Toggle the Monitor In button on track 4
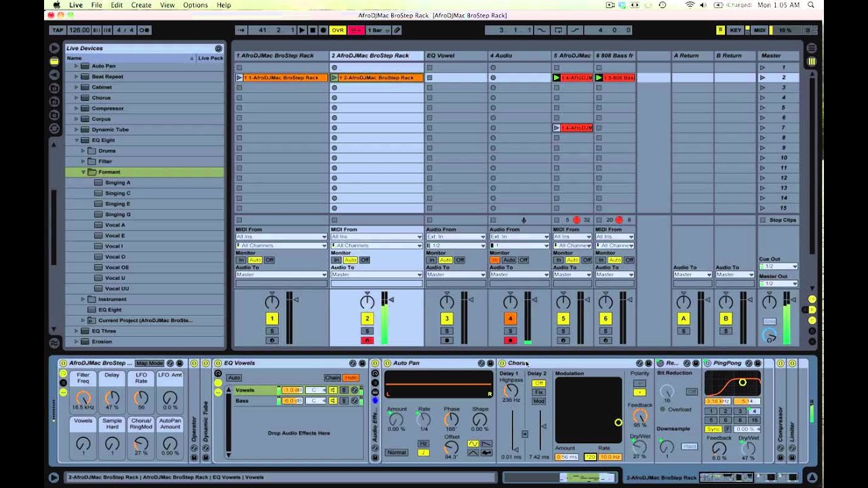 coord(495,260)
